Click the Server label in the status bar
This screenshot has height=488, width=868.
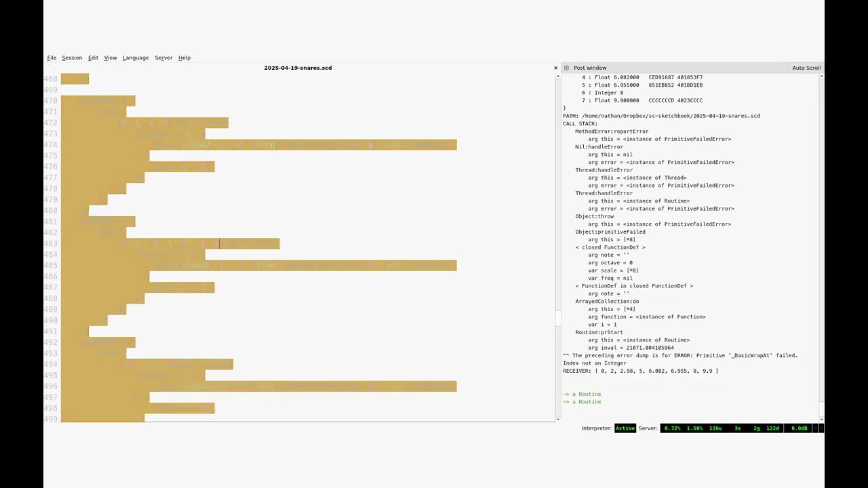[x=648, y=428]
